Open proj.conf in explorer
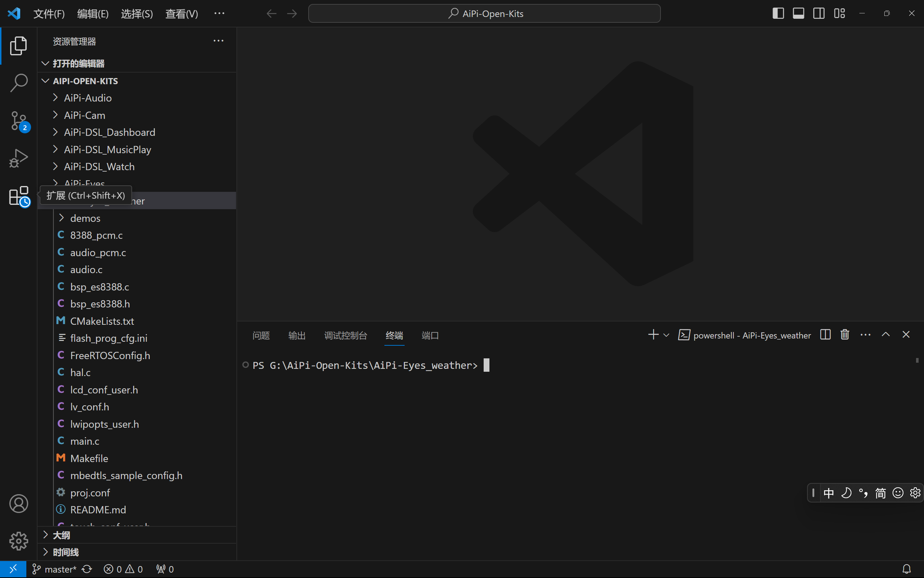This screenshot has height=578, width=924. 138,493
